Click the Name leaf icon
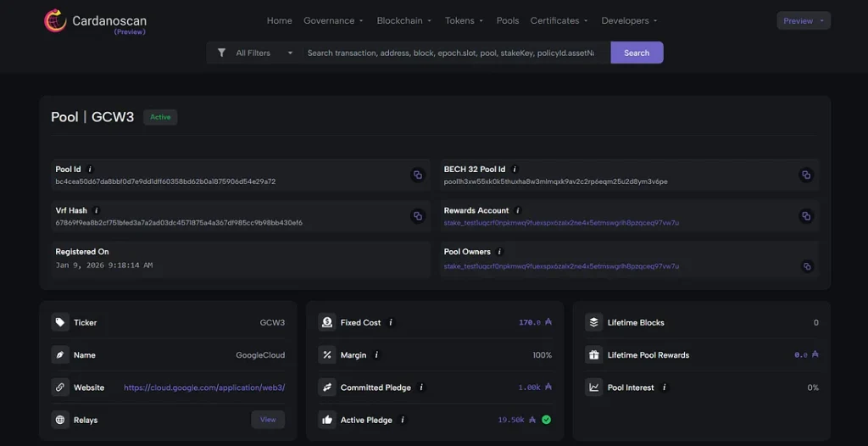 click(60, 354)
